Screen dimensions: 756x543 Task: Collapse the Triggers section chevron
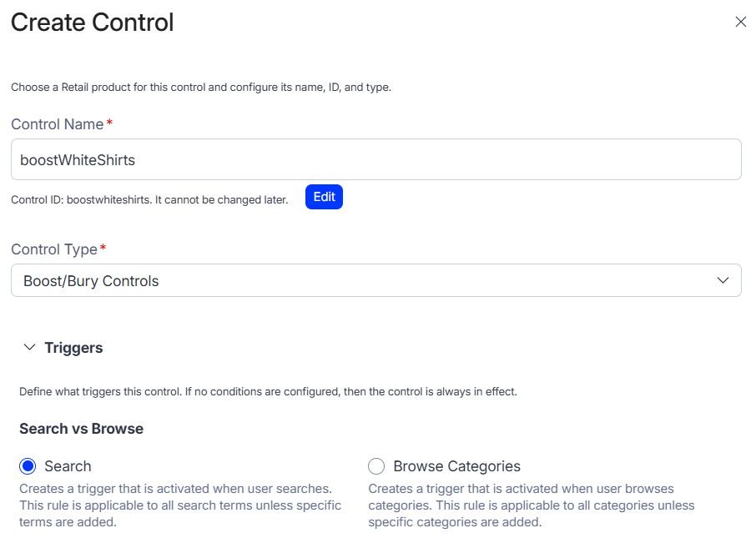[30, 348]
